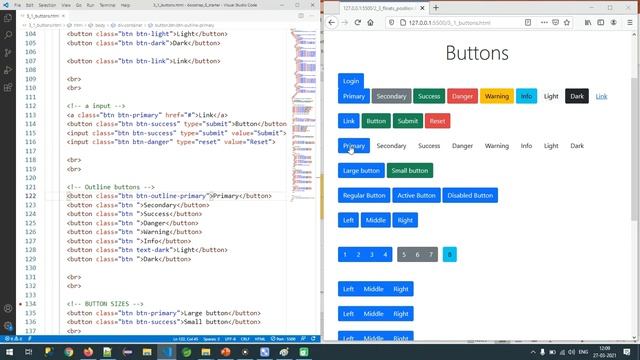This screenshot has width=640, height=360.
Task: Click the feedback icon in VS Code status bar
Action: point(303,339)
